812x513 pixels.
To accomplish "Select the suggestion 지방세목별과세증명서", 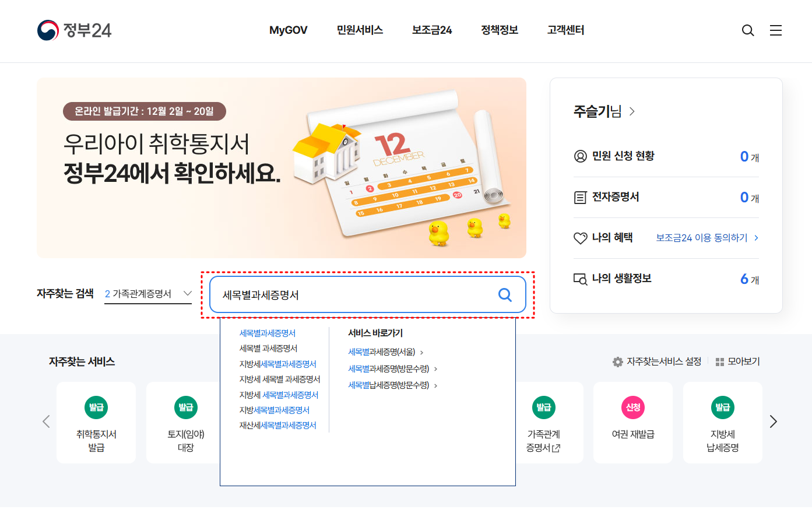I will tap(275, 410).
